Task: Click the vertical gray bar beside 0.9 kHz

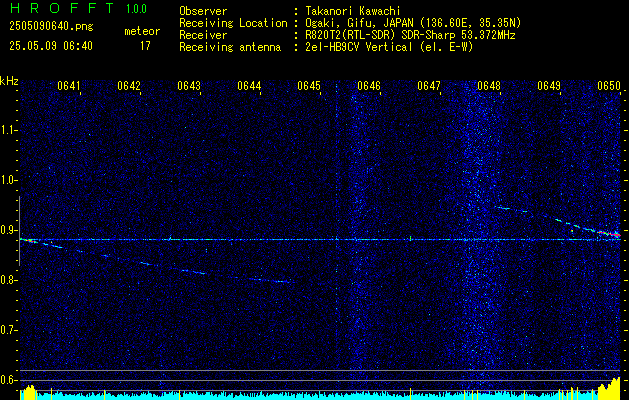Action: point(19,231)
